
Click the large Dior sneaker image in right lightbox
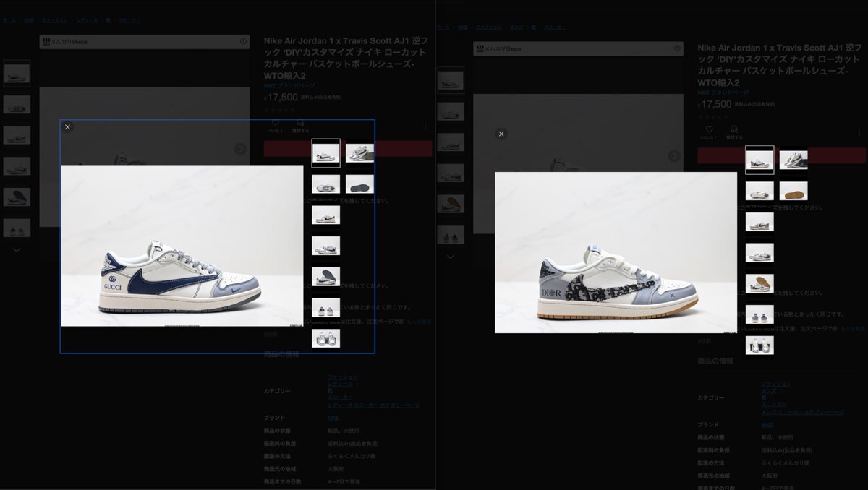(x=616, y=252)
